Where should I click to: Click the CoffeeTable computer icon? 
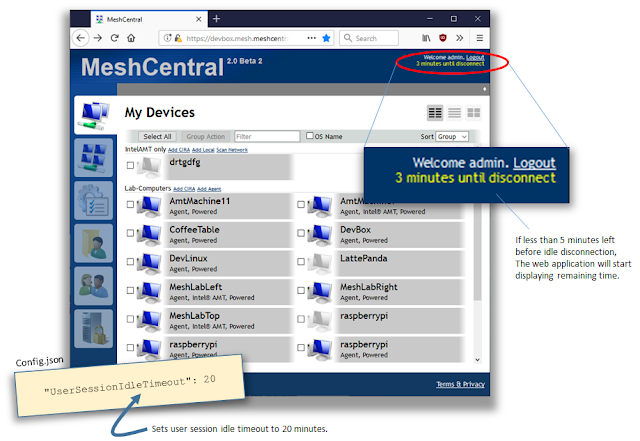(150, 234)
